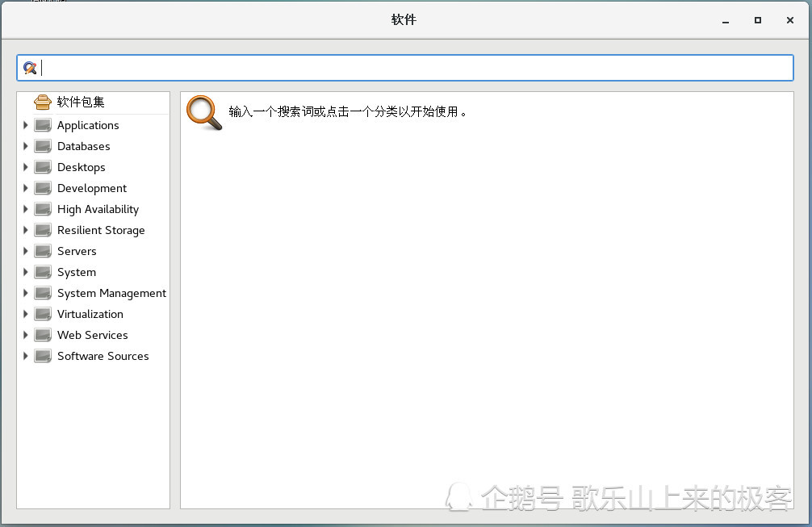Viewport: 812px width, 527px height.
Task: Expand the Applications category arrow
Action: click(x=25, y=125)
